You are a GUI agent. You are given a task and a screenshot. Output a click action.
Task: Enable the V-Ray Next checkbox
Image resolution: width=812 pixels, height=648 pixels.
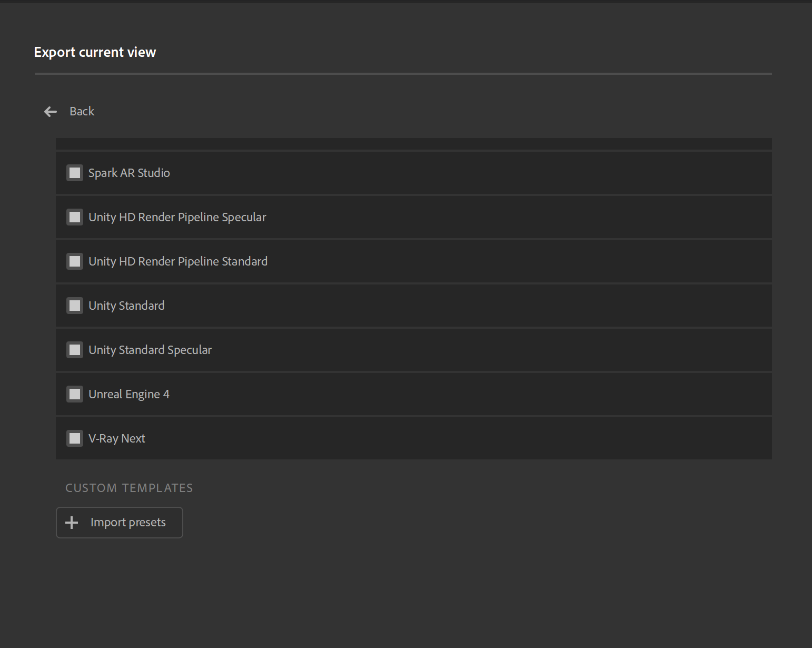(75, 438)
